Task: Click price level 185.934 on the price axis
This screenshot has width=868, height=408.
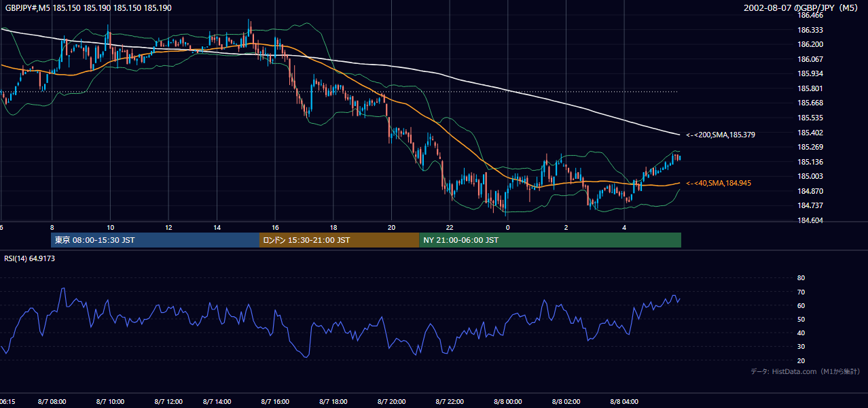Action: pos(810,74)
